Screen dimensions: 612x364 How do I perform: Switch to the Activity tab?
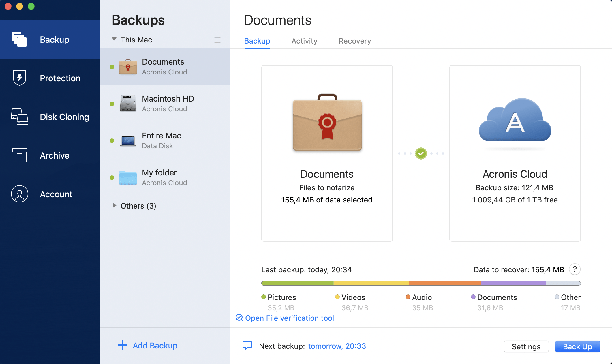tap(304, 41)
